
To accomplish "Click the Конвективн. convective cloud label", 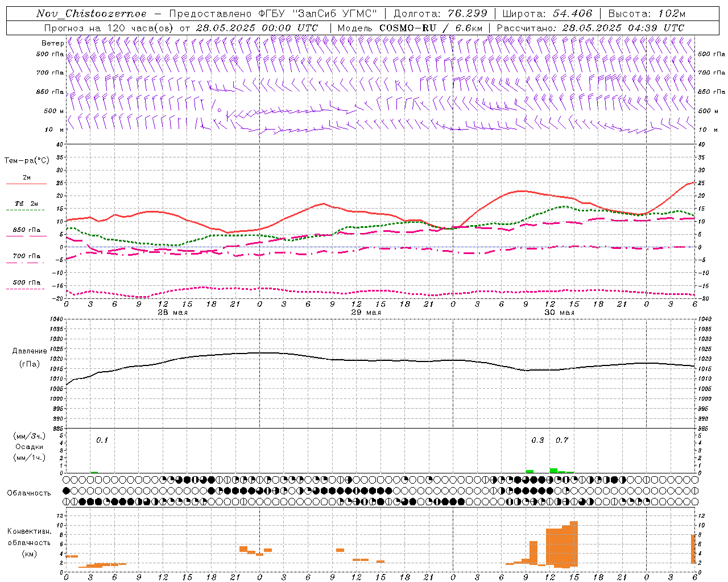I will [30, 531].
